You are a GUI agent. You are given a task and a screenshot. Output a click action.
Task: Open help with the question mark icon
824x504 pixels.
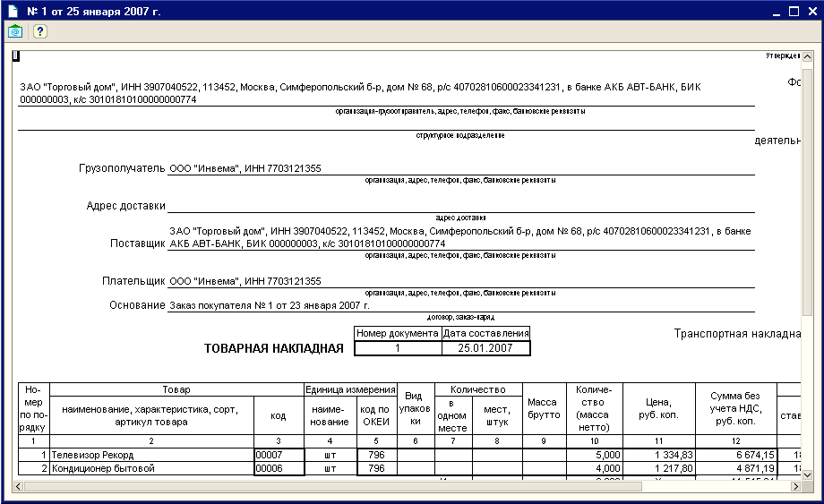pyautogui.click(x=40, y=31)
